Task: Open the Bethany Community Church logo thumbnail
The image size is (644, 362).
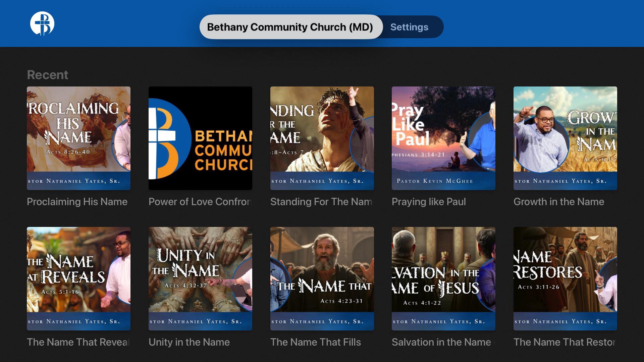Action: coord(200,138)
